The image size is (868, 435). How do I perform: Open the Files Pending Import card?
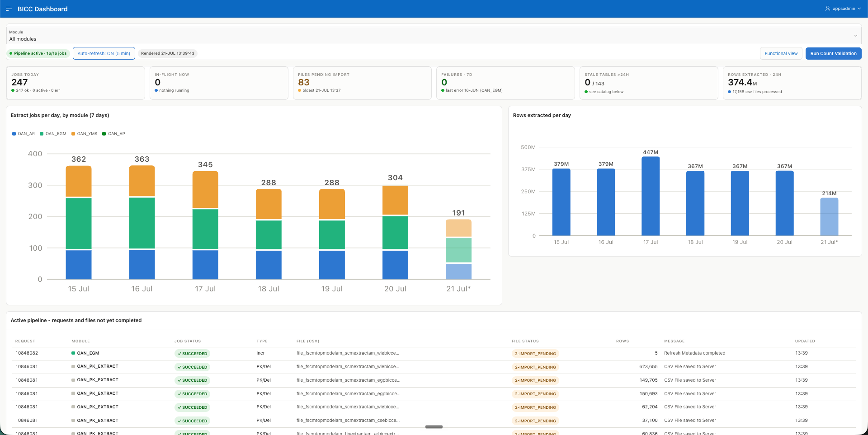[362, 83]
